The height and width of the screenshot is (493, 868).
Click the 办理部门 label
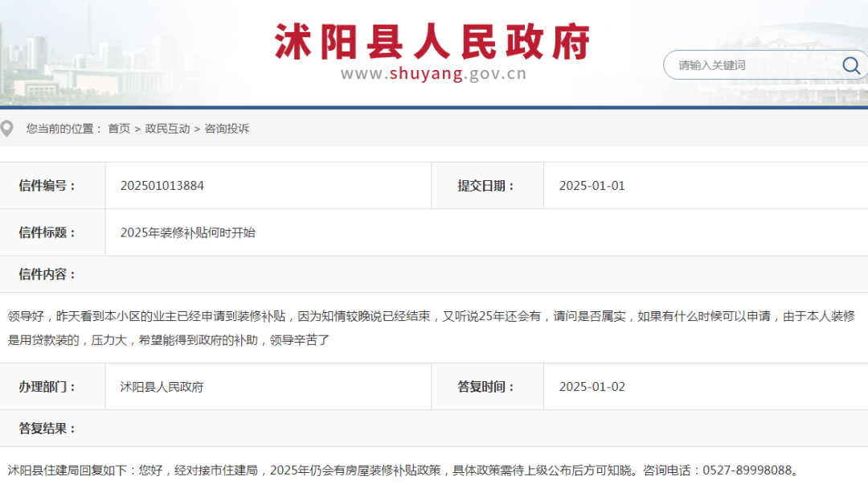coord(47,387)
